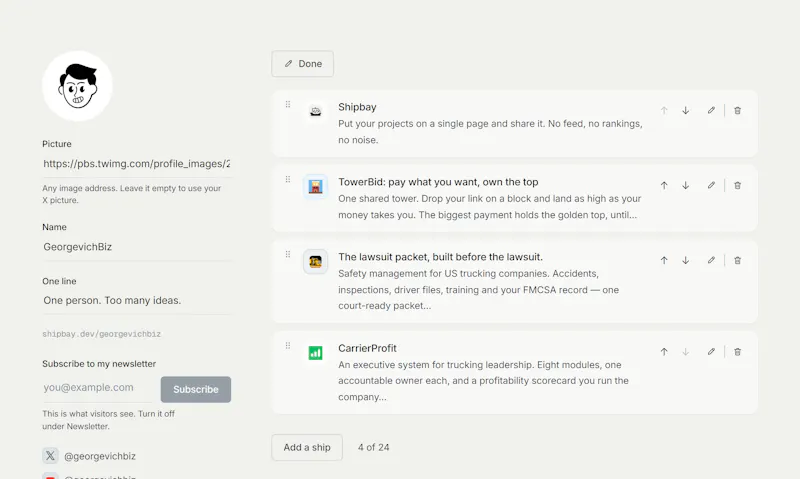The image size is (800, 479).
Task: Click the CarrierProfit drag handle
Action: pos(288,346)
